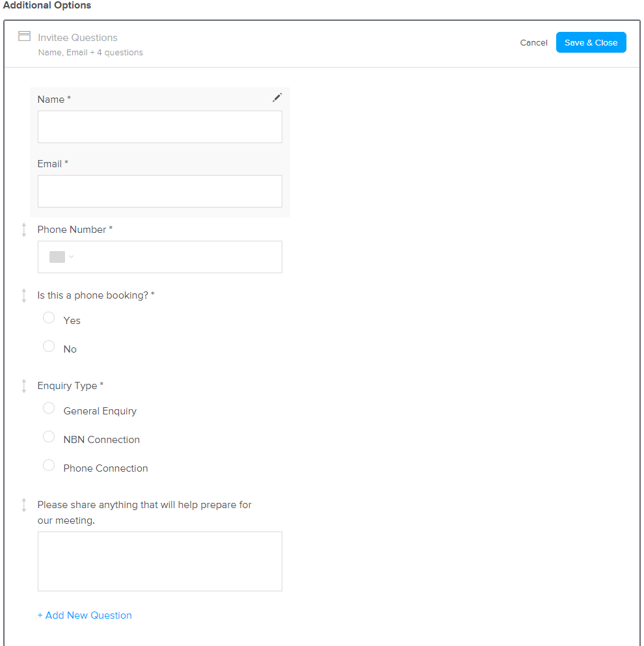Click the country flag placeholder in phone field
This screenshot has width=644, height=646.
[57, 257]
